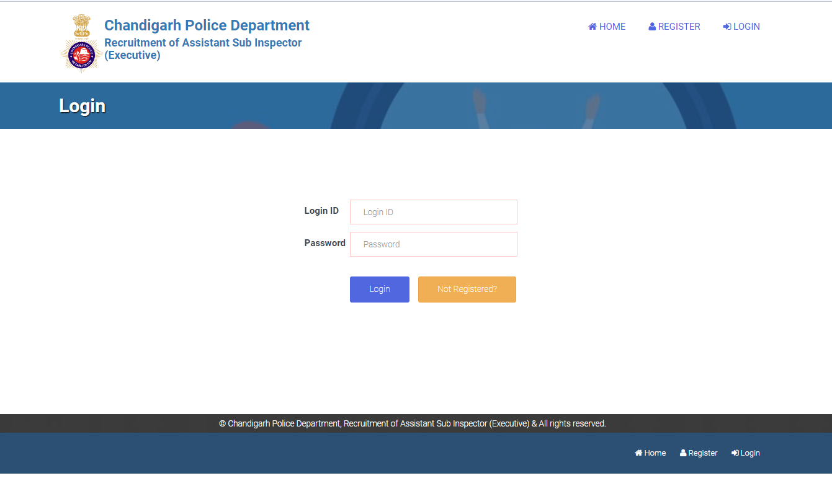Click the Chandigarh Police badge logo

tap(81, 56)
